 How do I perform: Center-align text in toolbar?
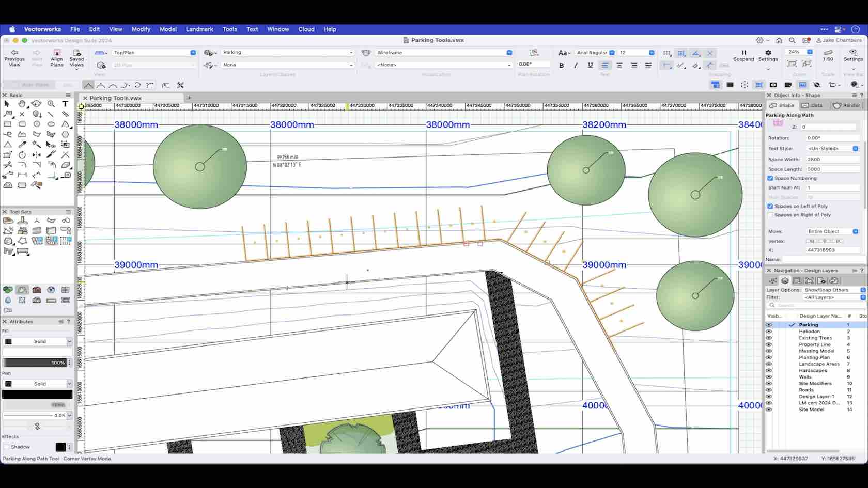[x=619, y=66]
